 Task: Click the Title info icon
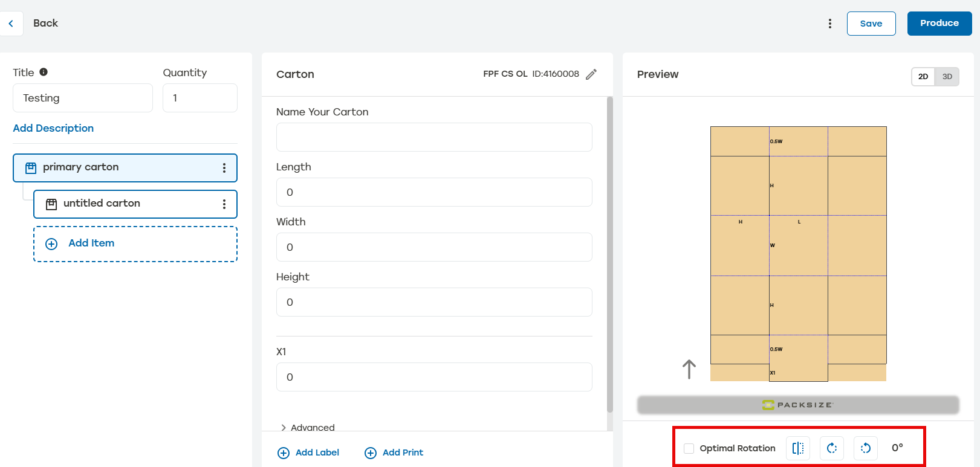[x=44, y=72]
